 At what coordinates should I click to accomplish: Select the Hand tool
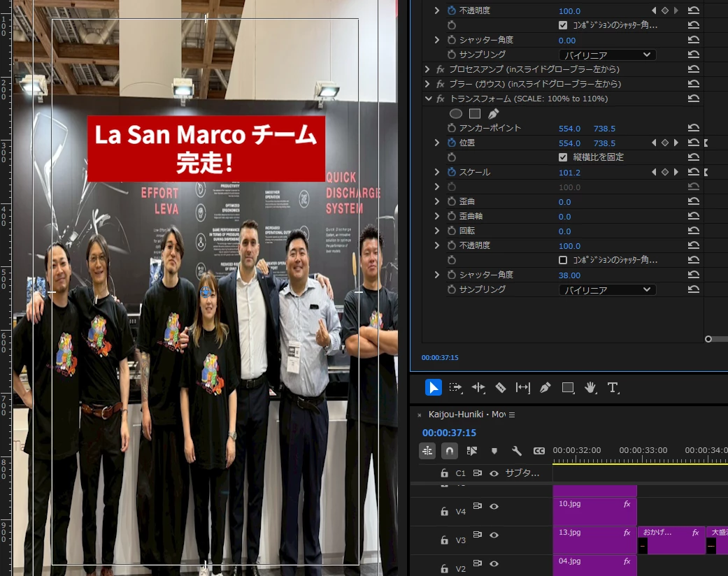point(590,387)
